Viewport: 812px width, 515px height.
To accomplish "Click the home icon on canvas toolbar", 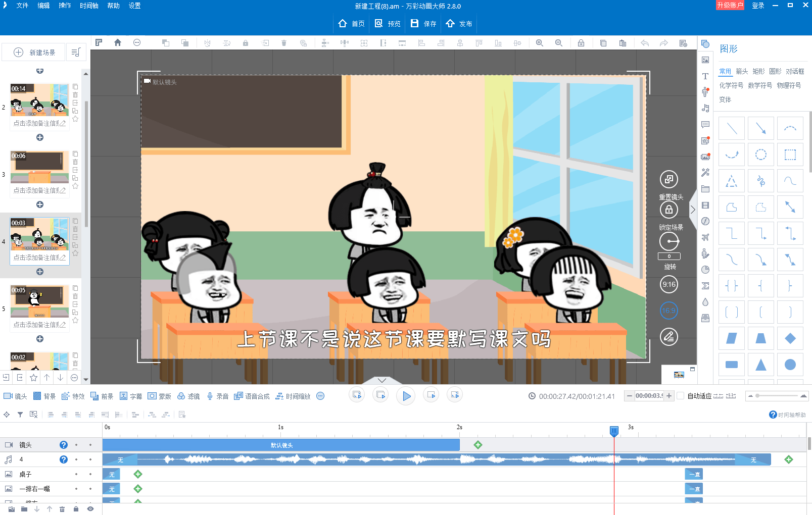I will [118, 43].
